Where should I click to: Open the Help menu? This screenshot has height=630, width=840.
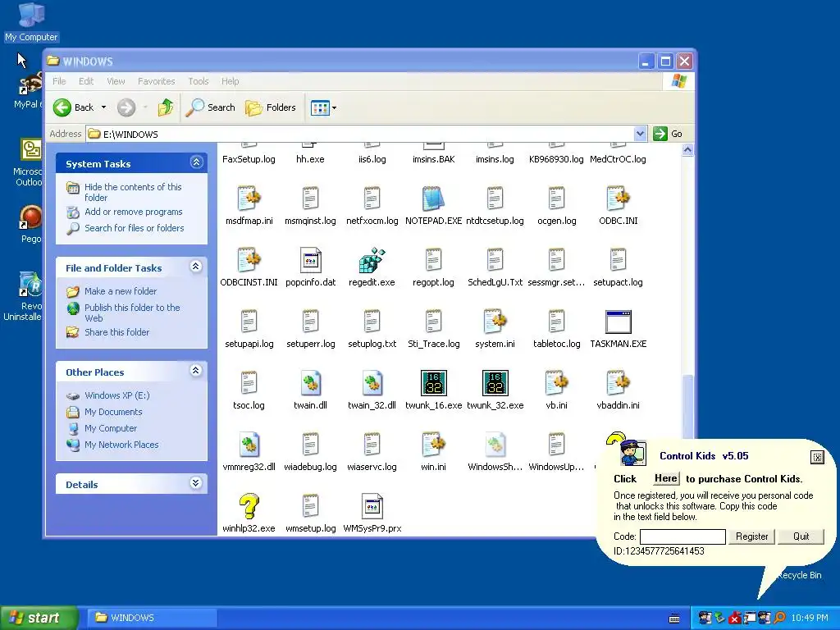(x=230, y=81)
